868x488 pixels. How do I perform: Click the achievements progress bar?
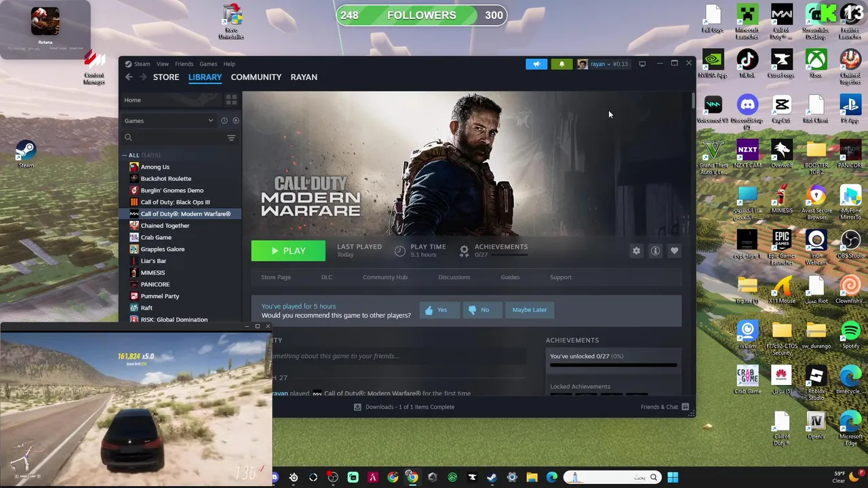(x=614, y=365)
